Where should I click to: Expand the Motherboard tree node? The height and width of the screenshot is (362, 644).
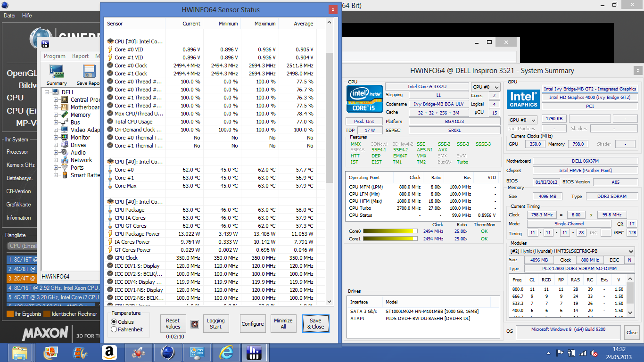56,107
